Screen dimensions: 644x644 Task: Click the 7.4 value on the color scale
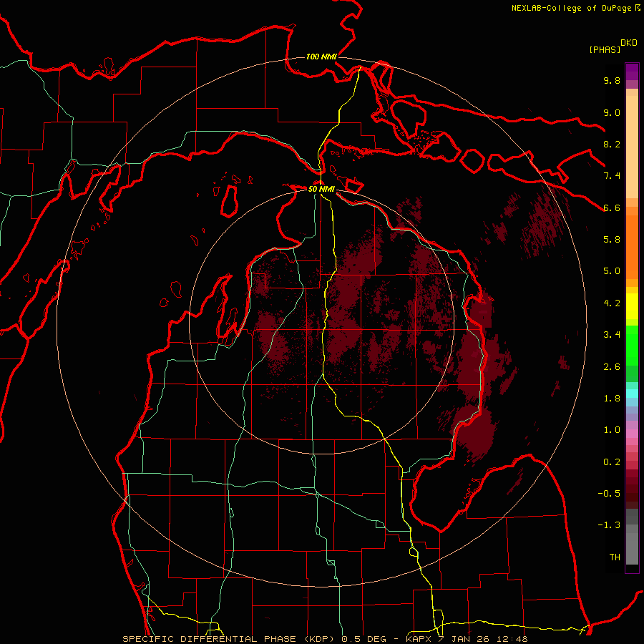(612, 176)
